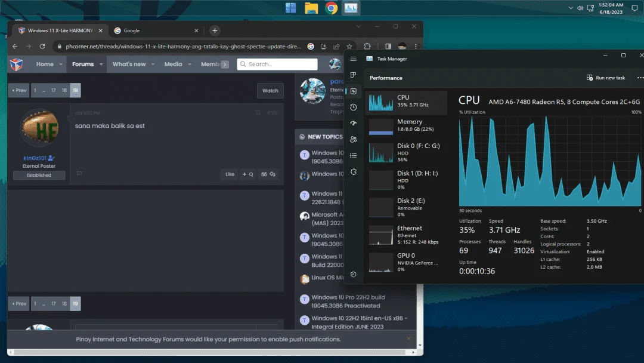Click report flag icon under kingz101 post
644x363 pixels.
80,174
